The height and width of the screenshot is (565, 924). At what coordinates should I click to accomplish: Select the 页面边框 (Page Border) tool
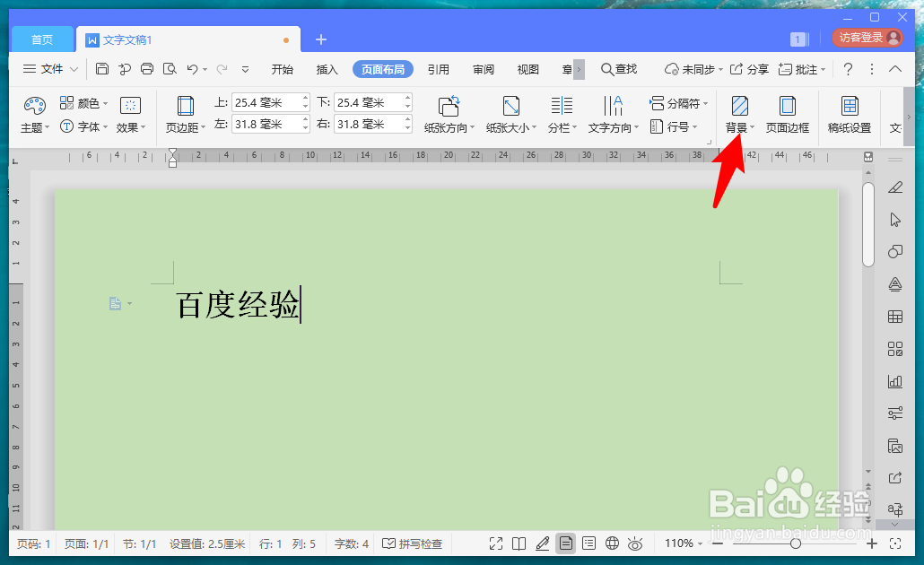click(x=788, y=114)
